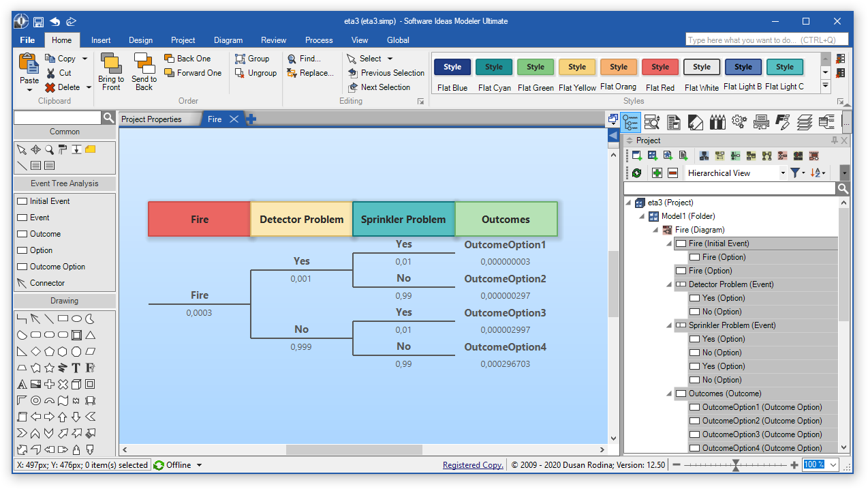Open the Review ribbon tab

[274, 40]
